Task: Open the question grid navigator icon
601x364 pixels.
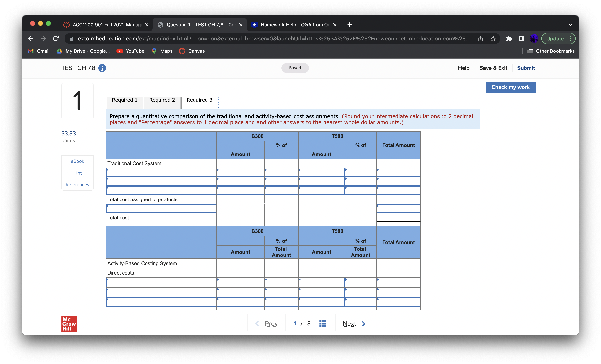Action: (x=323, y=324)
